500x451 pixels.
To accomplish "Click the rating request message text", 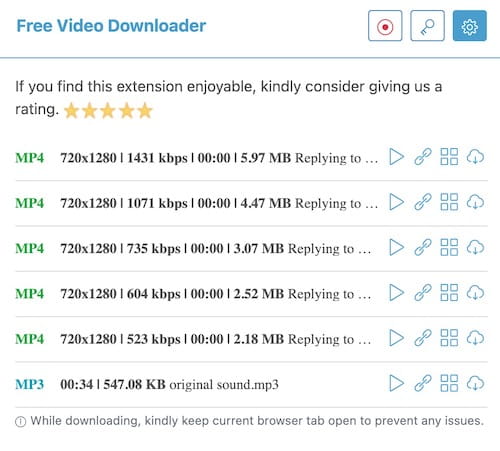I will [229, 98].
